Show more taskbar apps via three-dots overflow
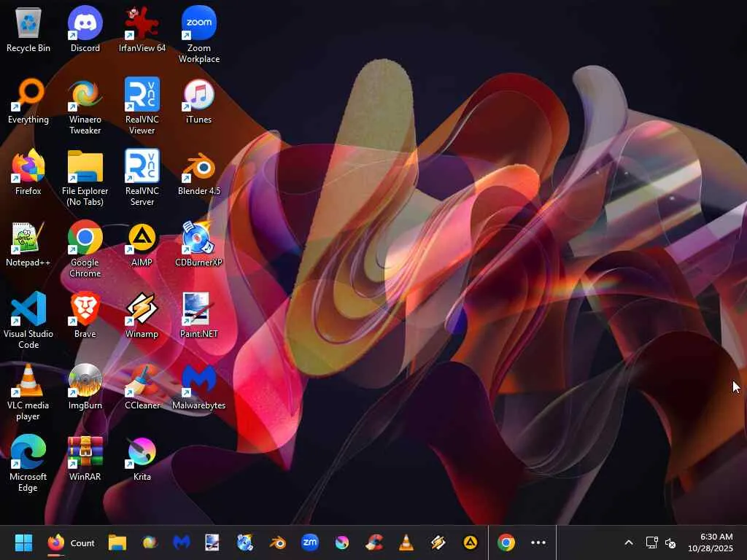 (538, 542)
